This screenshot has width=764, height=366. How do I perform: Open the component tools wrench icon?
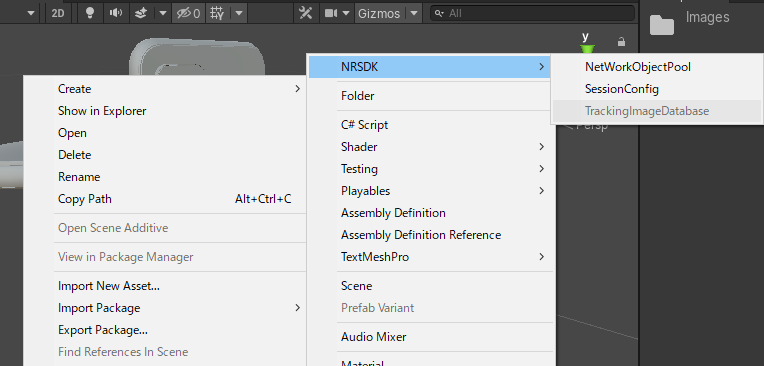point(306,13)
